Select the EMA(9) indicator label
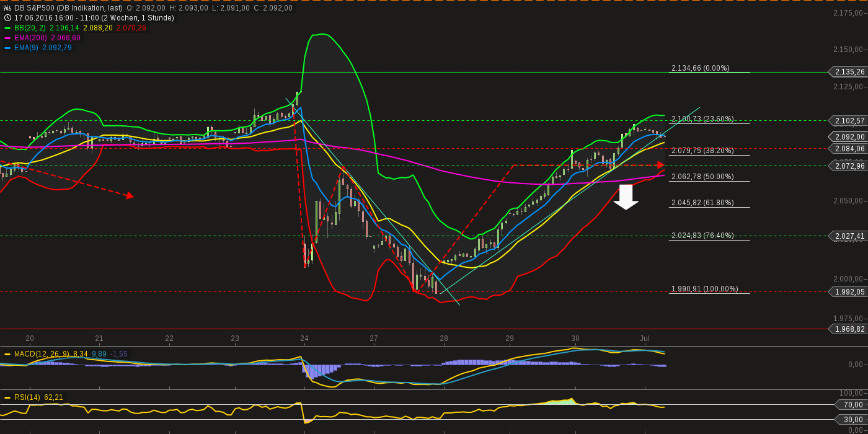This screenshot has width=868, height=434. [x=26, y=48]
